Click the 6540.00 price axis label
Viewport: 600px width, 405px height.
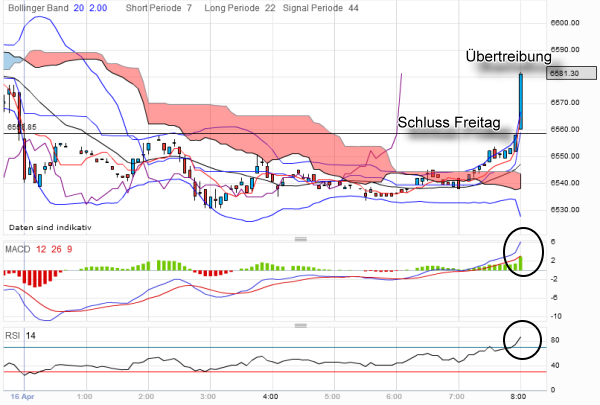(x=565, y=183)
